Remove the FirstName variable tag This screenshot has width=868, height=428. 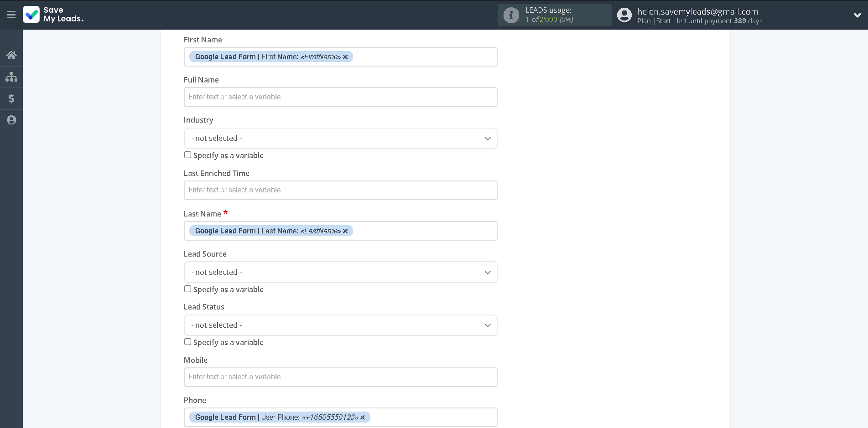pyautogui.click(x=345, y=57)
